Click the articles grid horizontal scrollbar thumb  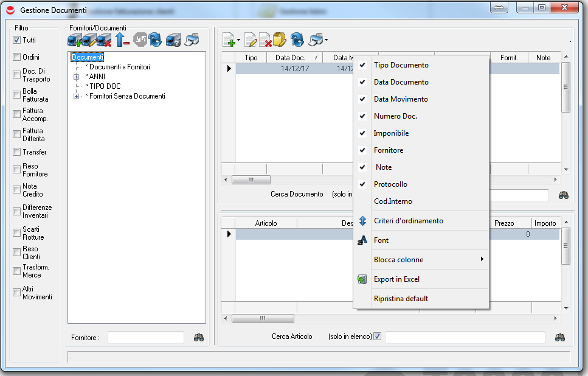pyautogui.click(x=263, y=318)
